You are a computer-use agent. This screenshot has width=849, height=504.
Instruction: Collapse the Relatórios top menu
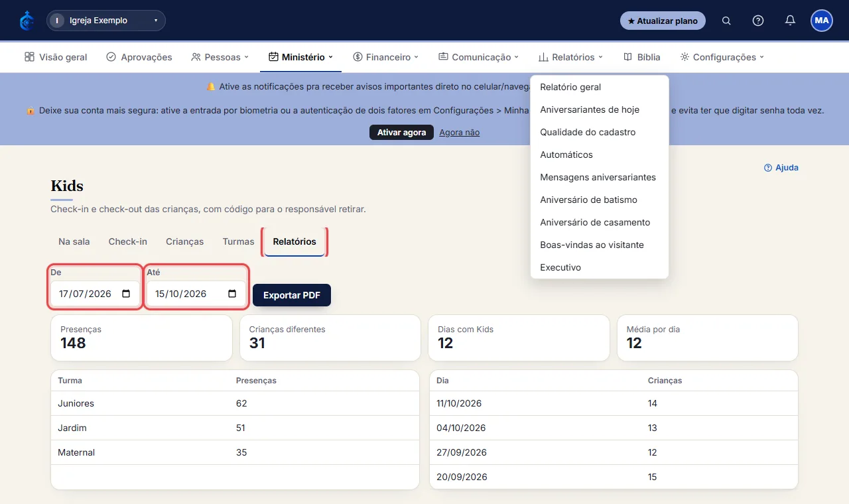coord(570,57)
